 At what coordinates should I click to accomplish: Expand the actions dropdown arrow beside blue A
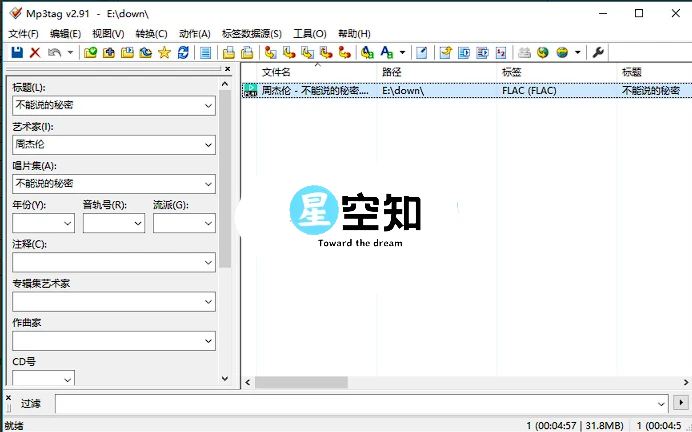coord(402,53)
